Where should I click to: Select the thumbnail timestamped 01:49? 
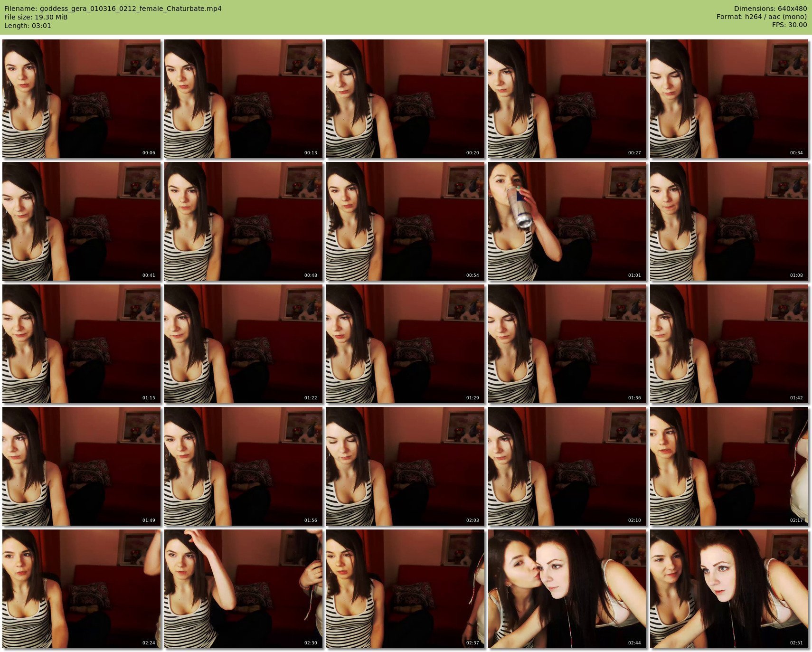click(x=82, y=466)
